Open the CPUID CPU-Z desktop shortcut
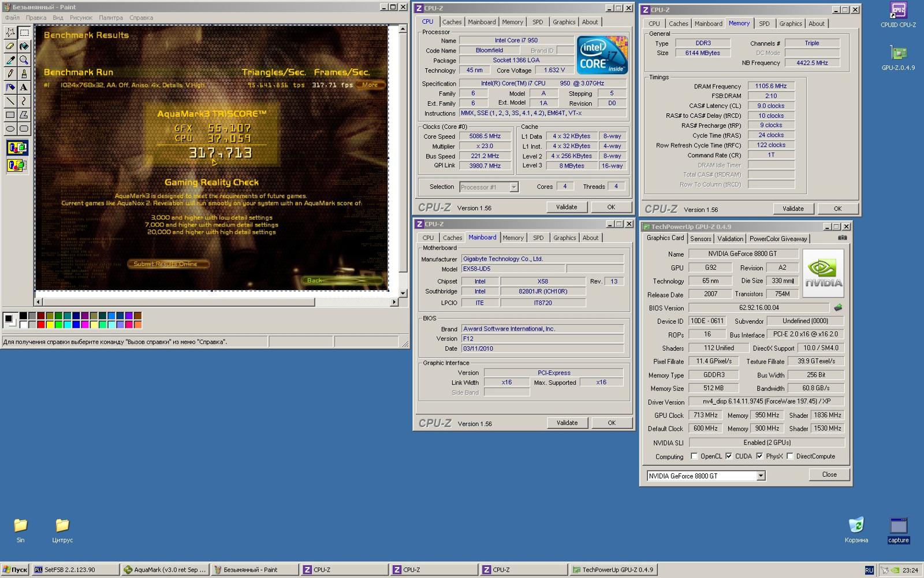 [898, 15]
